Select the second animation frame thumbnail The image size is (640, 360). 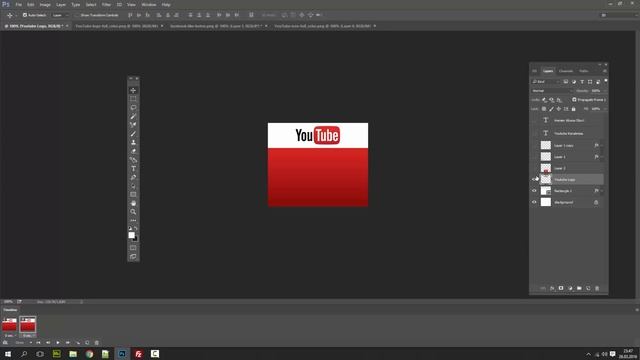[x=28, y=324]
